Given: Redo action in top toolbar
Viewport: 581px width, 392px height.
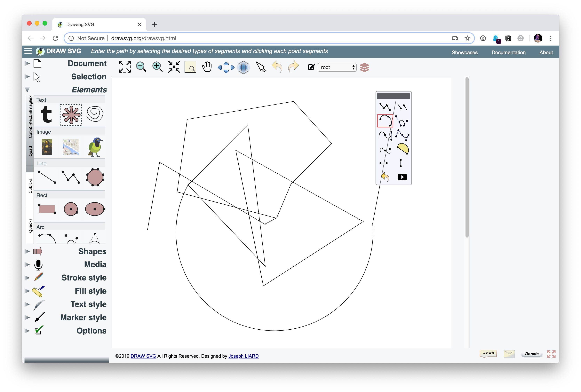Looking at the screenshot, I should point(293,67).
